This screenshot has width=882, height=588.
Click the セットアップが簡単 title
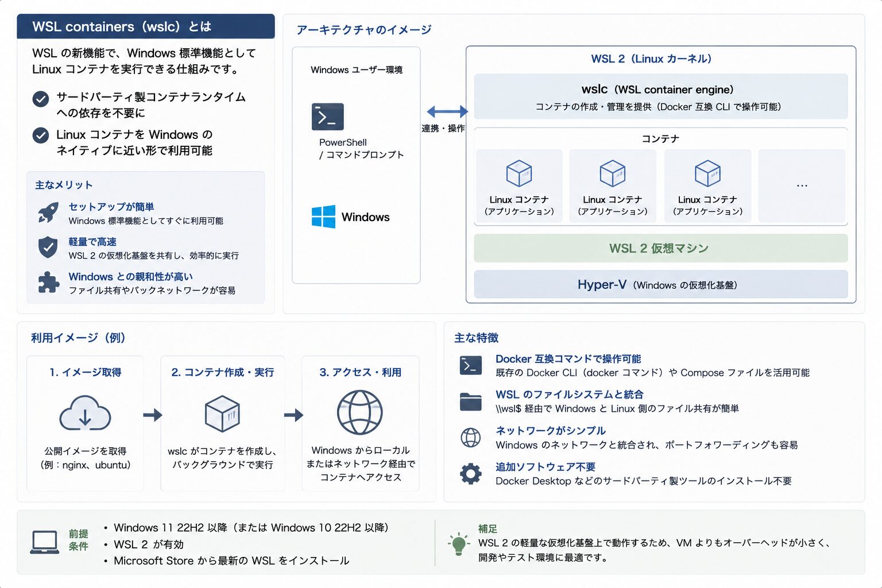111,207
